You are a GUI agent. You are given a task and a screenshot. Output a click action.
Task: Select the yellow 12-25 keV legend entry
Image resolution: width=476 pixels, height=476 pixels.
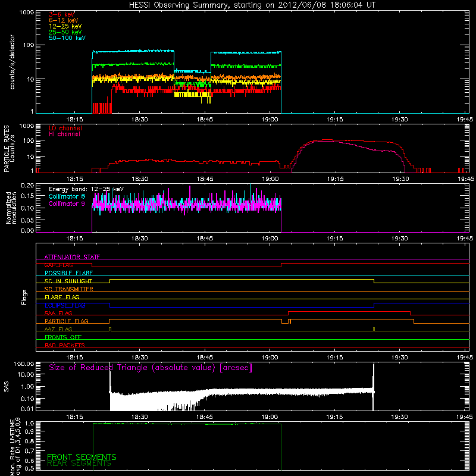click(65, 26)
